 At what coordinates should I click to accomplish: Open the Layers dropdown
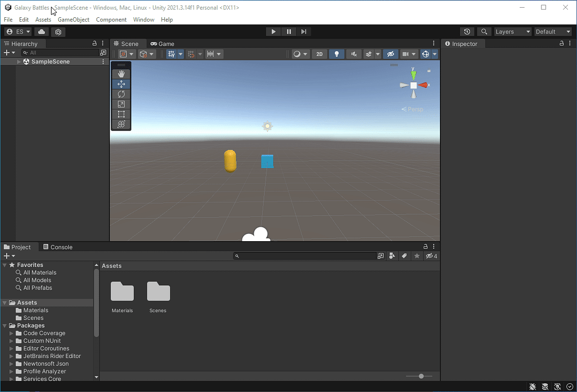pos(513,31)
